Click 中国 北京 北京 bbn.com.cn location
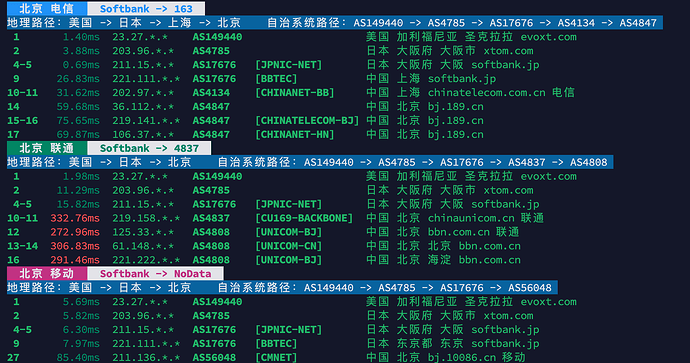The width and height of the screenshot is (690, 363). coord(444,246)
